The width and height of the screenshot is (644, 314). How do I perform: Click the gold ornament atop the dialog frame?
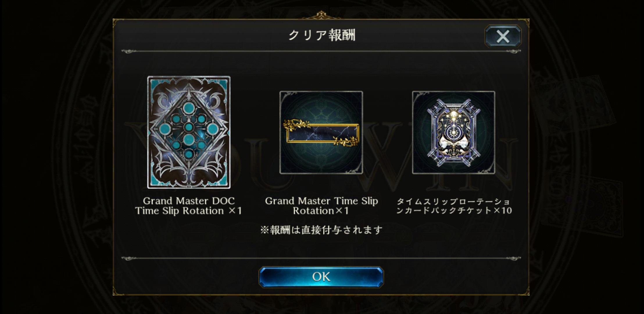tap(321, 15)
